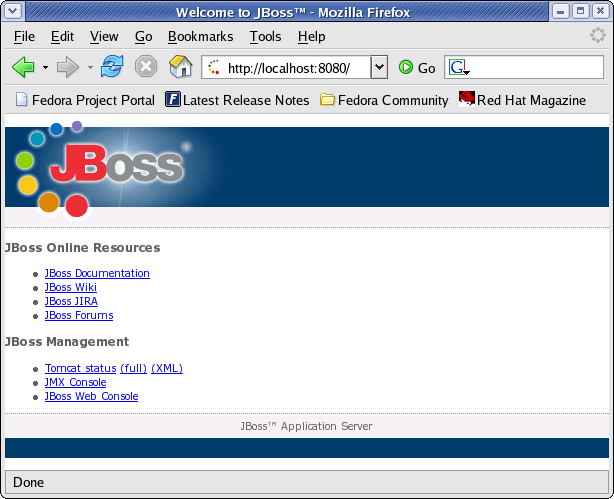Screen dimensions: 614x499
Task: Open the Help menu
Action: (311, 36)
